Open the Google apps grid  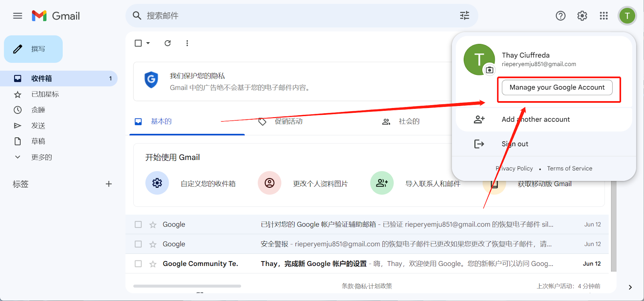click(604, 16)
